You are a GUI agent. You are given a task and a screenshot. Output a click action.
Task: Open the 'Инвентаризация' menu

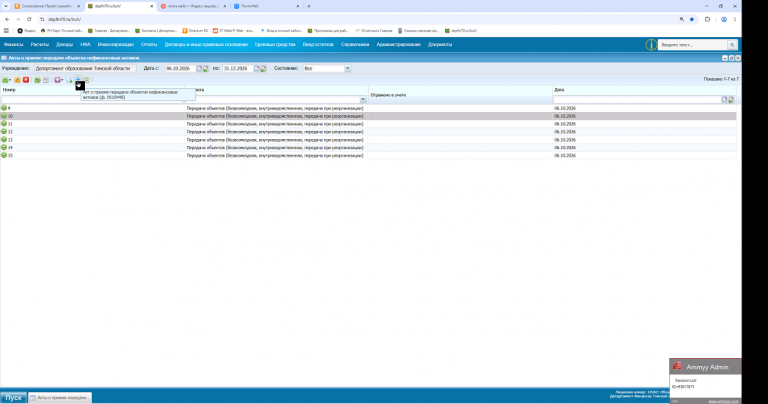pyautogui.click(x=116, y=45)
